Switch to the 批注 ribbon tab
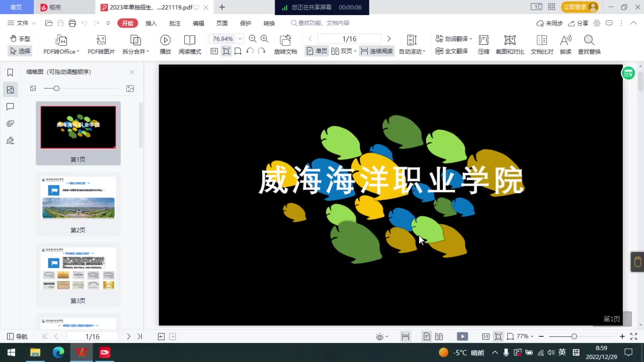This screenshot has height=362, width=644. pos(175,23)
